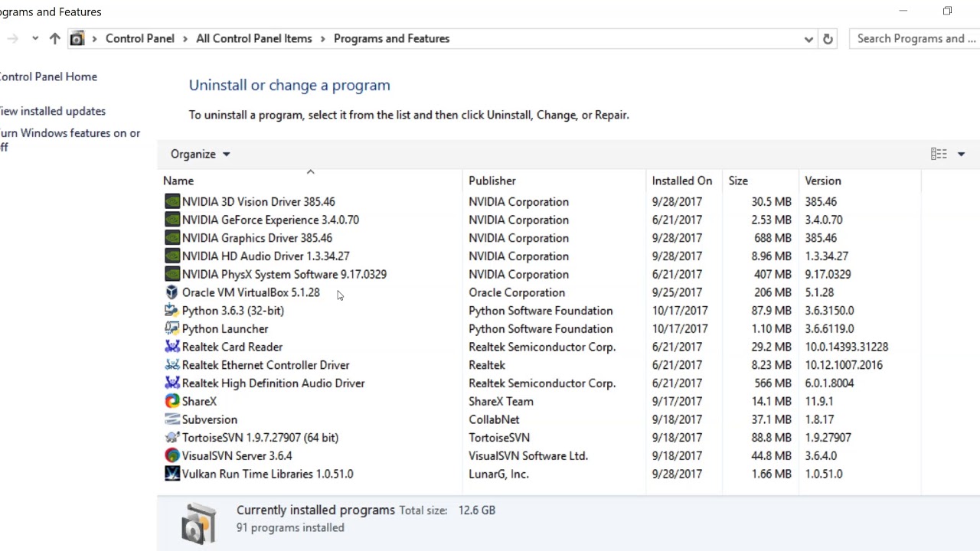Expand the address bar history dropdown
The image size is (980, 551).
pos(808,39)
